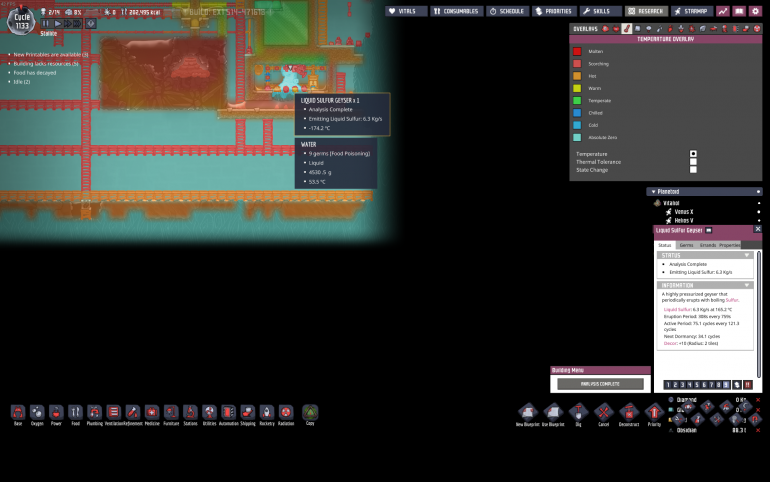The image size is (770, 482).
Task: Open the Furniture build category
Action: 171,413
